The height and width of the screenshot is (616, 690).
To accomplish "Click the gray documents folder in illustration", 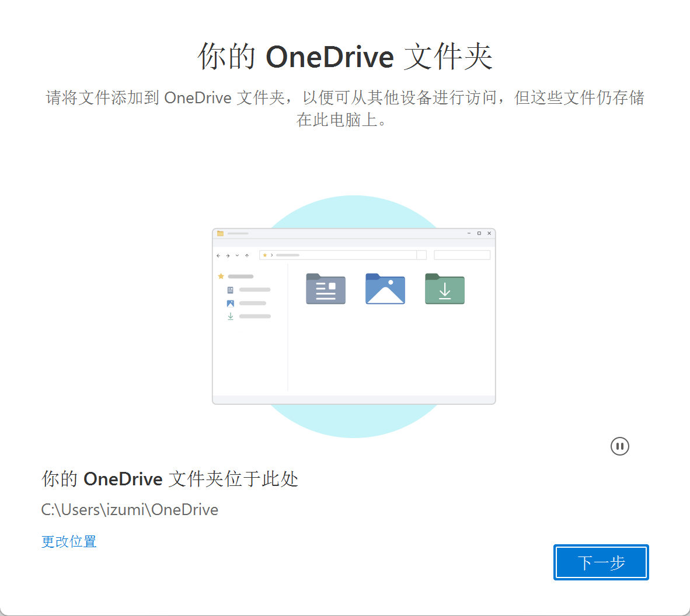I will click(x=326, y=289).
